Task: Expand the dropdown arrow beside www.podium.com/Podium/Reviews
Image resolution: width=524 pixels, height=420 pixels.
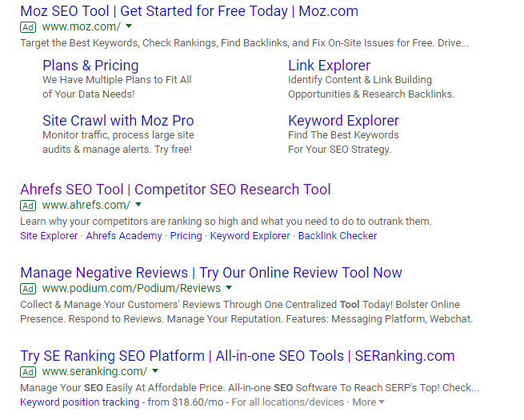Action: [x=229, y=288]
